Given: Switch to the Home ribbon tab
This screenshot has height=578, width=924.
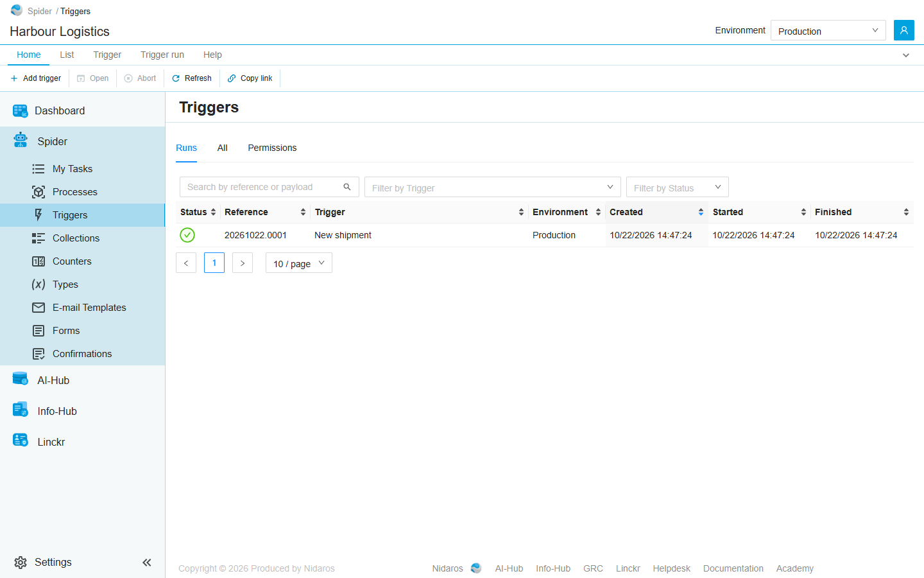Looking at the screenshot, I should pos(29,55).
